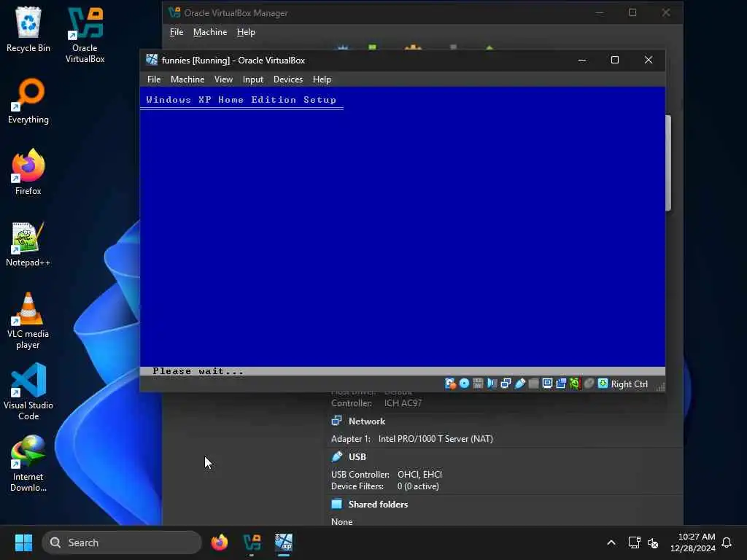Select 'Intel PRO/1000 T Server (NAT)' adapter text
The image size is (747, 560).
436,439
